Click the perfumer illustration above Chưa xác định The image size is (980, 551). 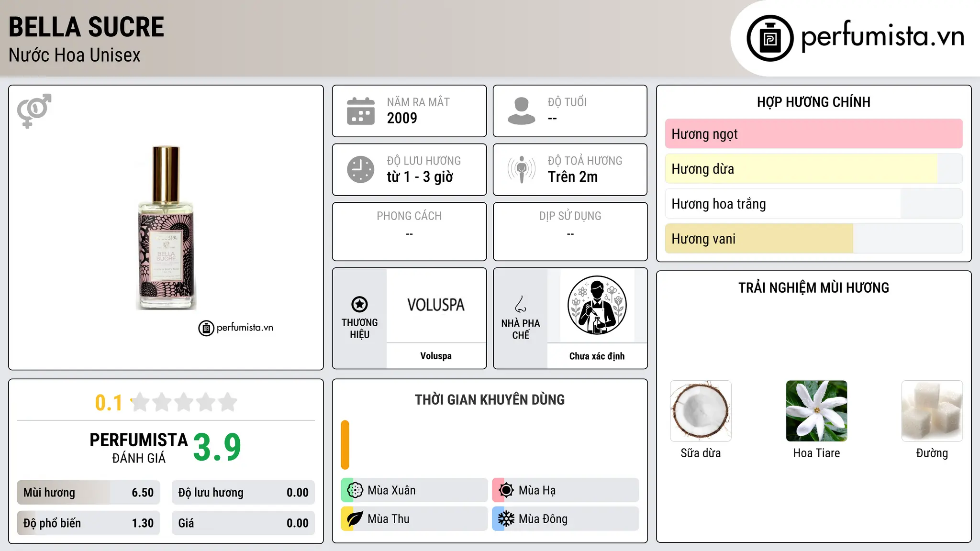[597, 305]
